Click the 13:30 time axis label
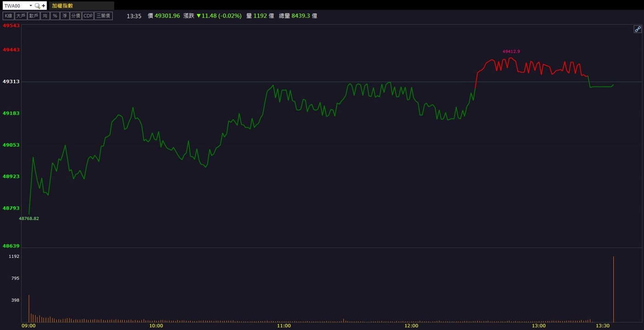The image size is (644, 330). coord(602,326)
